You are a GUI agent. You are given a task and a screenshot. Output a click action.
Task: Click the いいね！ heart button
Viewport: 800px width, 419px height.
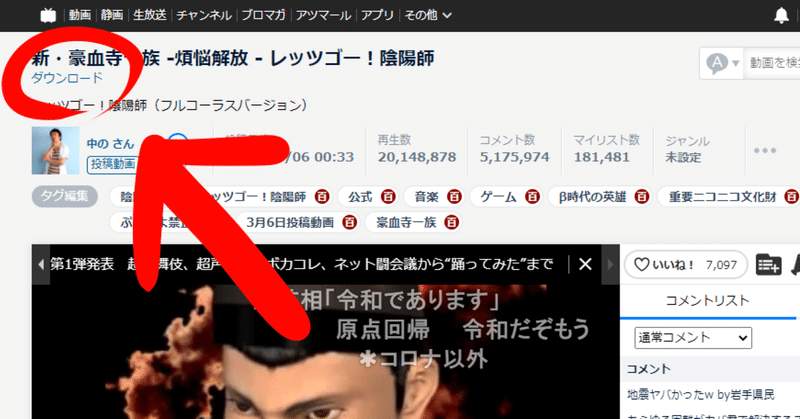[x=686, y=264]
